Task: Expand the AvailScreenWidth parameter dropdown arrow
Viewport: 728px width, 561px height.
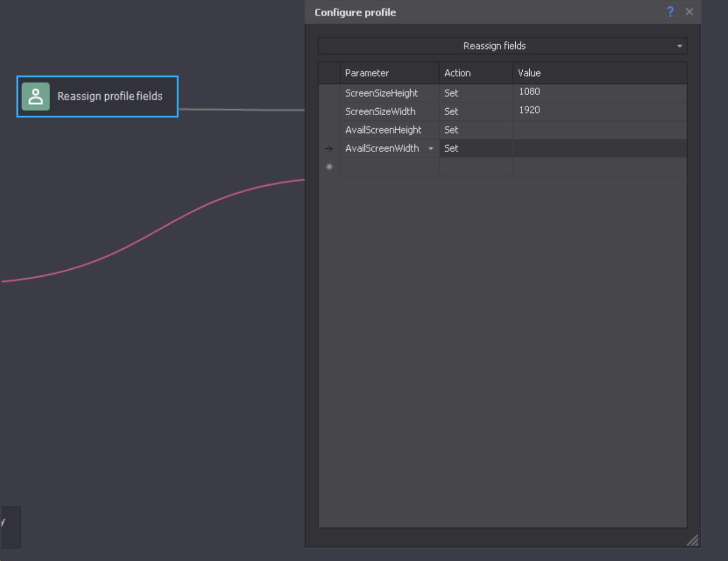Action: 431,149
